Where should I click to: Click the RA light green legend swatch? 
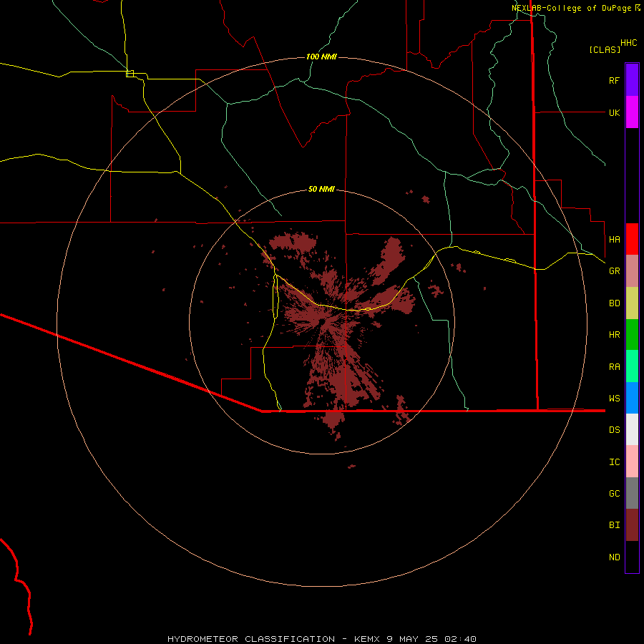coord(632,366)
